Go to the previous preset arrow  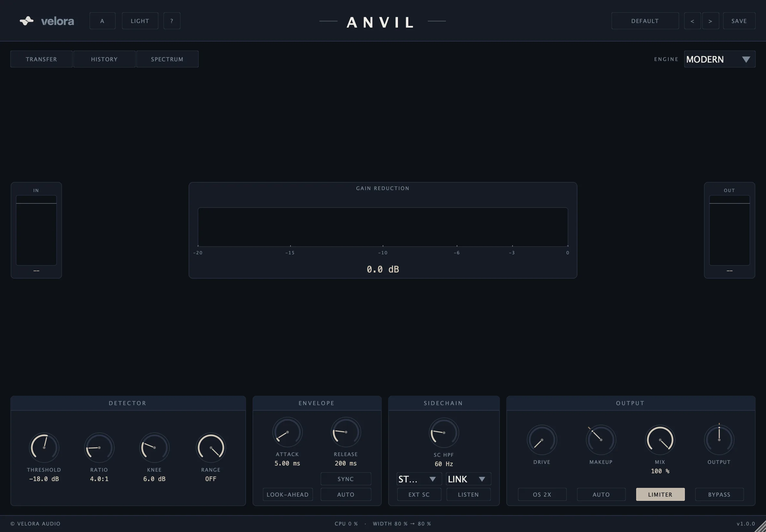click(692, 21)
